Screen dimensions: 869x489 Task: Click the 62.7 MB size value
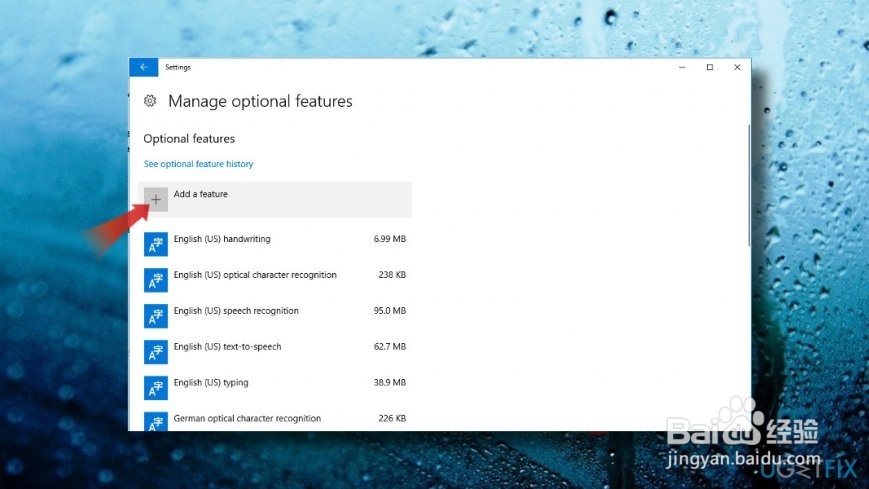(390, 347)
